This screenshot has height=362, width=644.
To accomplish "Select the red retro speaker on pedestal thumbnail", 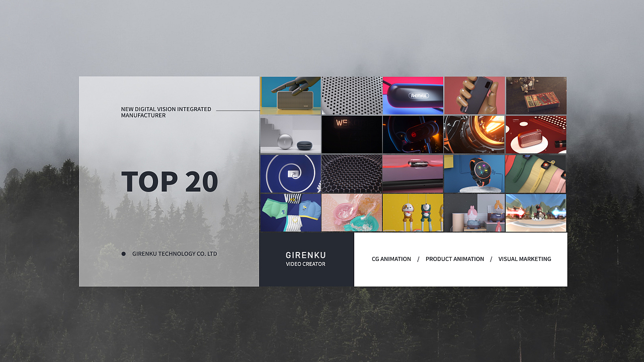I will click(536, 134).
